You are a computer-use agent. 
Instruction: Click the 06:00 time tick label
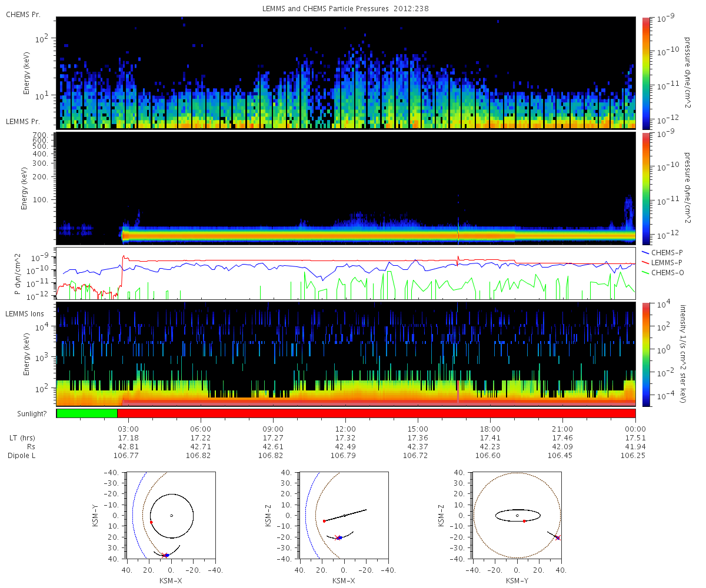(201, 429)
